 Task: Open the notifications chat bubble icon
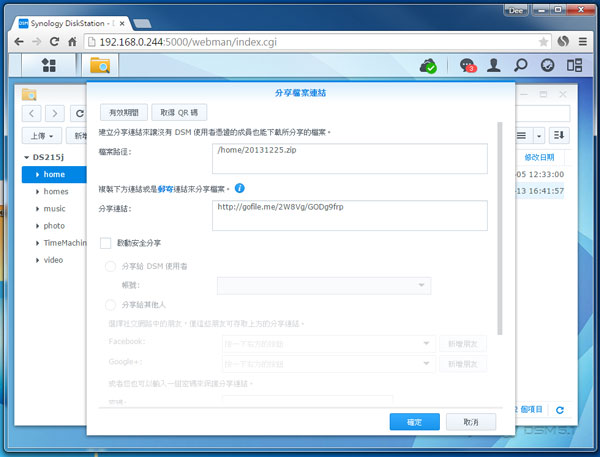tap(467, 66)
